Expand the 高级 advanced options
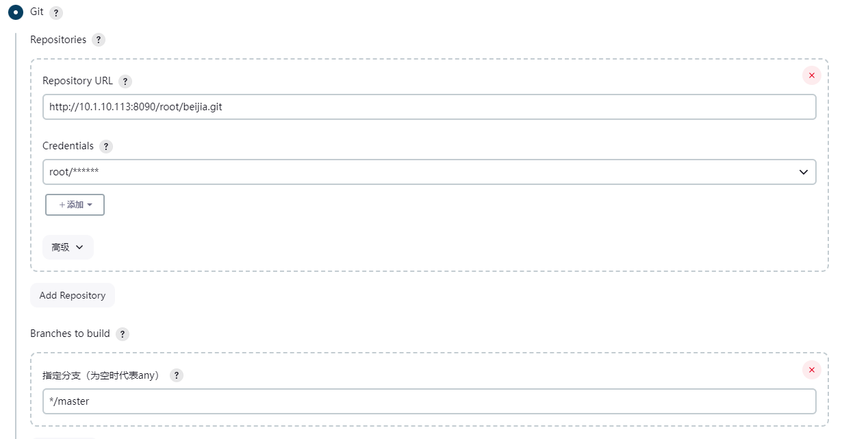 click(x=68, y=247)
